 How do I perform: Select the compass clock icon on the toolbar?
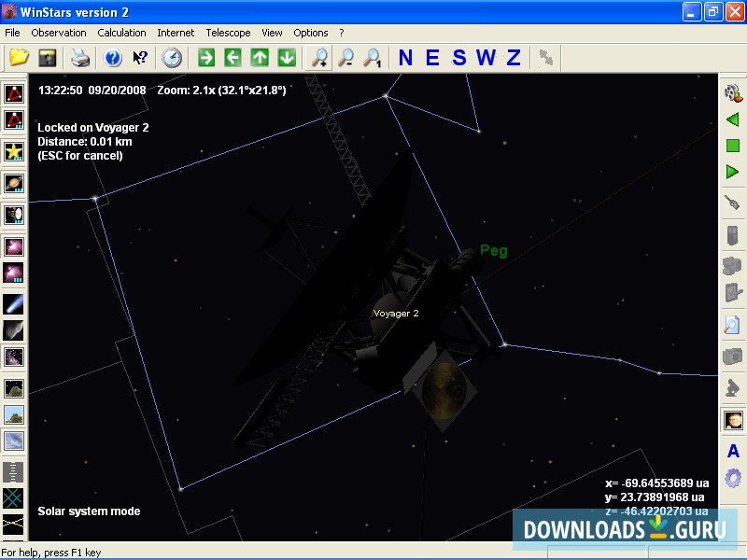pyautogui.click(x=173, y=58)
